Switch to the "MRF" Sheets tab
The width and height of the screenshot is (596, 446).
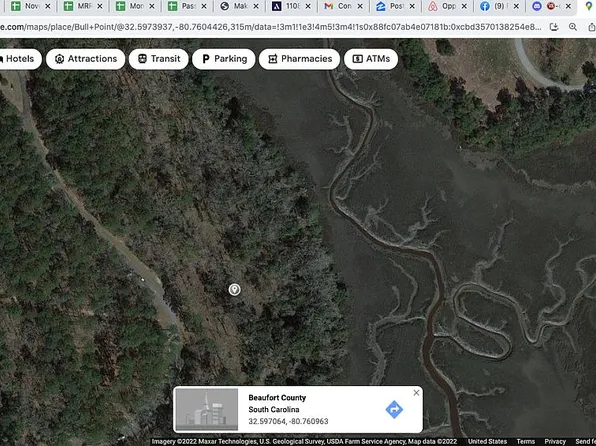click(x=83, y=6)
